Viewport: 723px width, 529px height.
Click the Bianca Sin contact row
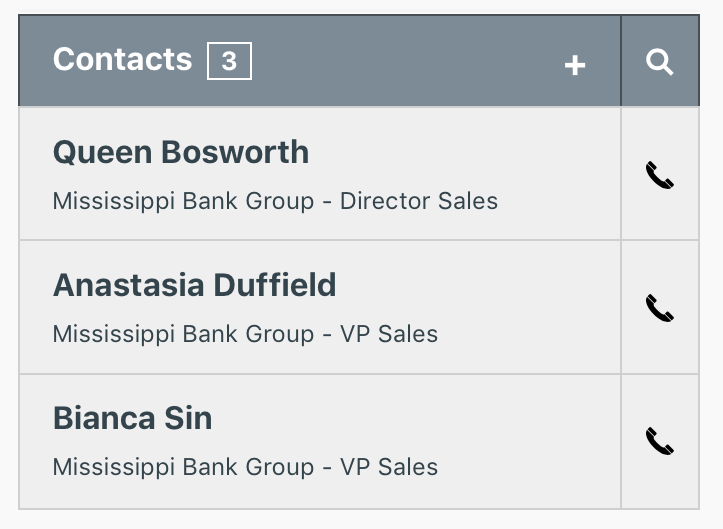click(x=320, y=442)
